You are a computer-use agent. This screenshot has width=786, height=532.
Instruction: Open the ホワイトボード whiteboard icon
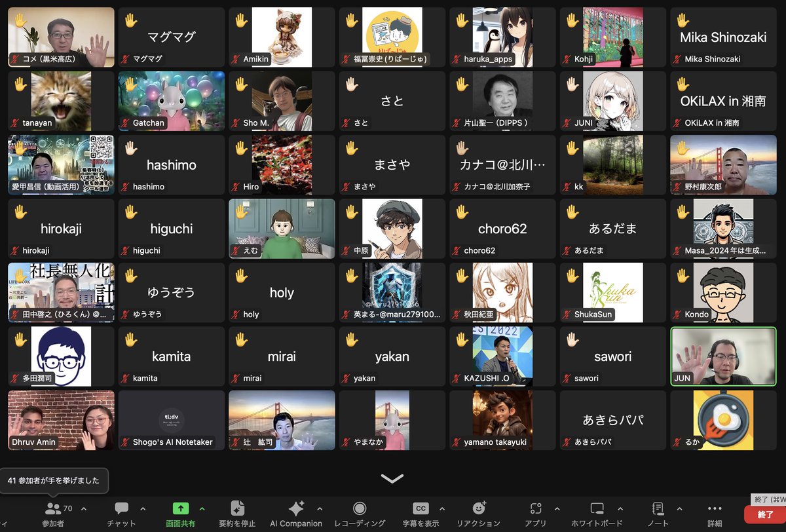click(597, 508)
